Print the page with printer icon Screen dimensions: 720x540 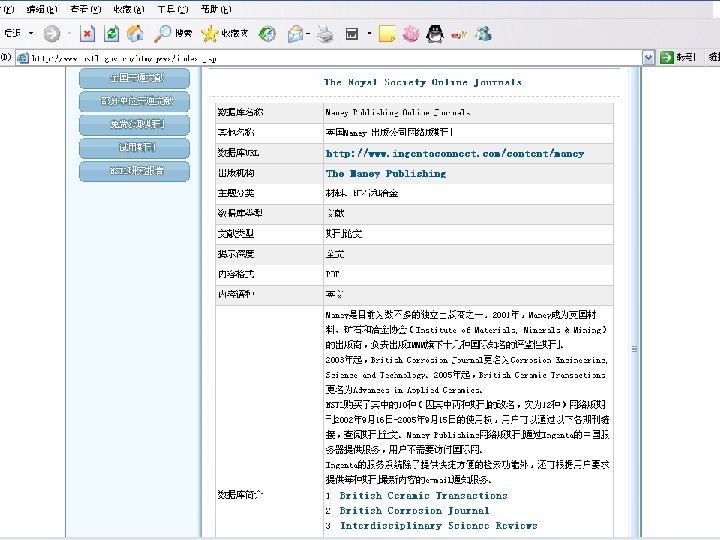click(x=325, y=34)
